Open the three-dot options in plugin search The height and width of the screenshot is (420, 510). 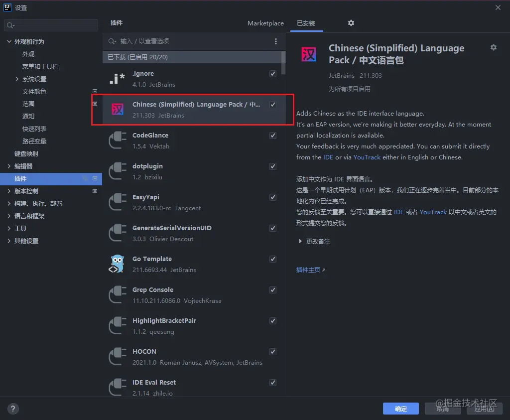tap(276, 41)
